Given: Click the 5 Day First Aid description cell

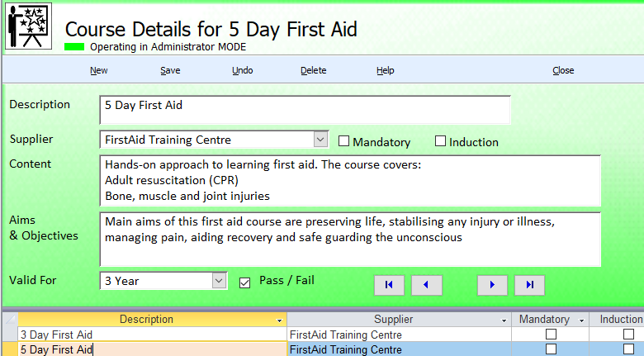Looking at the screenshot, I should pos(153,349).
